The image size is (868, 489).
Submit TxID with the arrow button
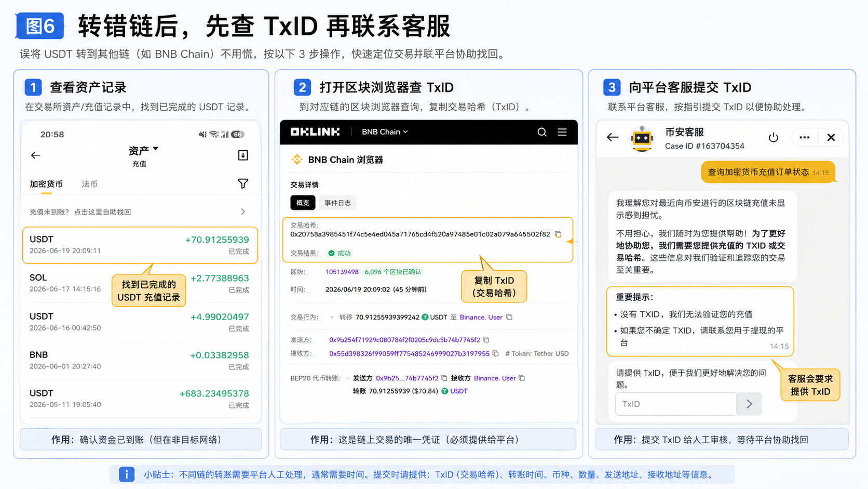pyautogui.click(x=749, y=404)
